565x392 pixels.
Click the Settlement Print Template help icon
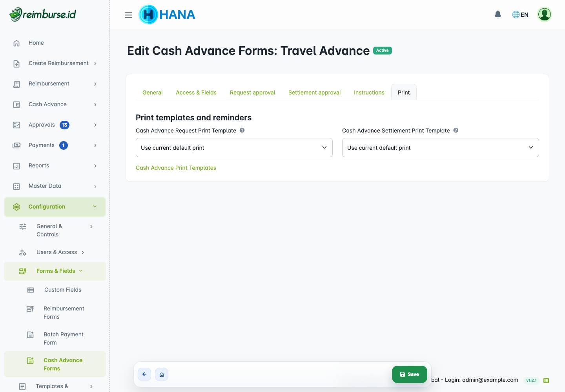point(456,131)
